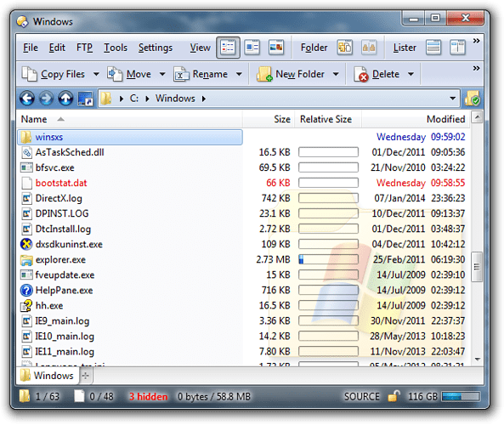504x425 pixels.
Task: Click the favorites folder icon beside path
Action: click(473, 99)
